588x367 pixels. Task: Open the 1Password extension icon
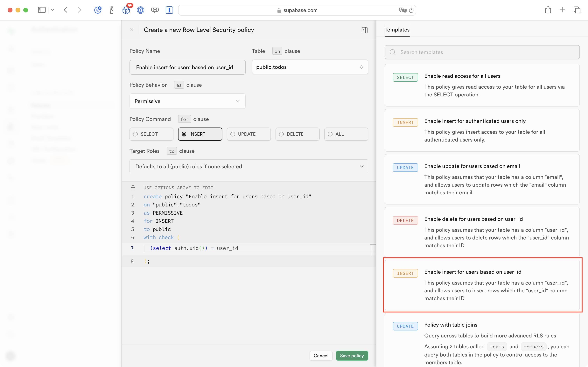pyautogui.click(x=141, y=10)
